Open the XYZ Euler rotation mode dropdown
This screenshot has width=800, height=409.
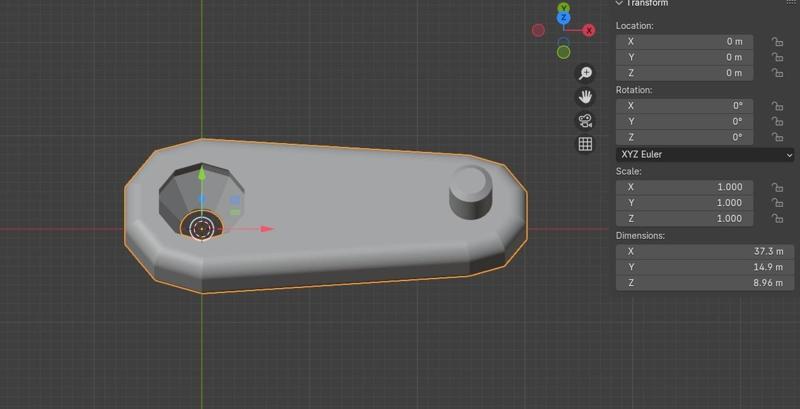click(x=705, y=155)
